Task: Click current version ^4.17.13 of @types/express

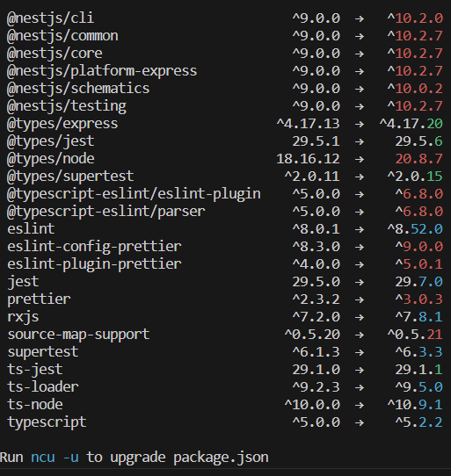Action: (x=309, y=124)
